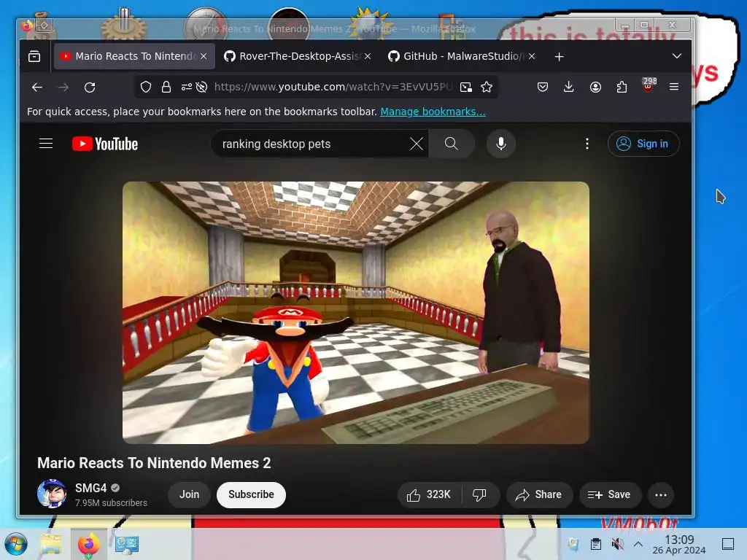This screenshot has height=560, width=747.
Task: Subscribe to SMG4 channel
Action: click(x=251, y=495)
